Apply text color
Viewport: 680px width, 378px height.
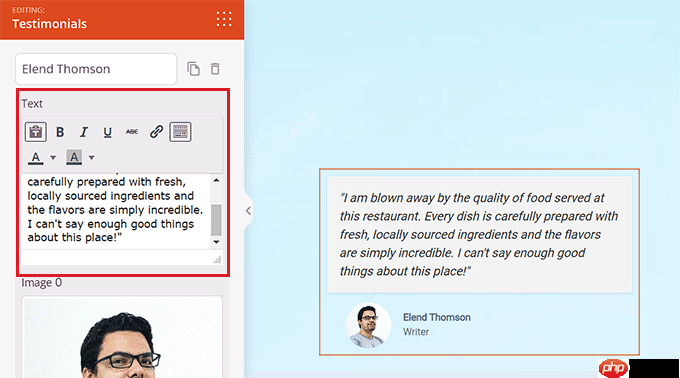[36, 158]
